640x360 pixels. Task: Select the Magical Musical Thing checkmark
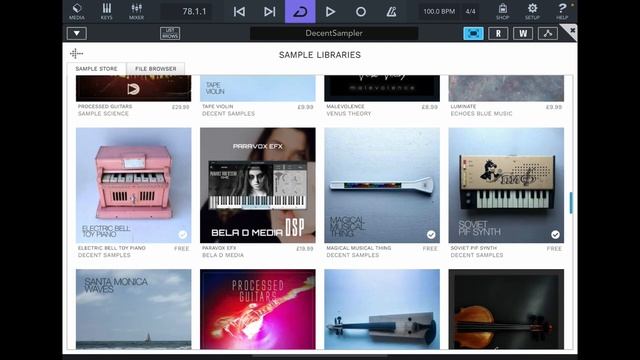[x=431, y=234]
